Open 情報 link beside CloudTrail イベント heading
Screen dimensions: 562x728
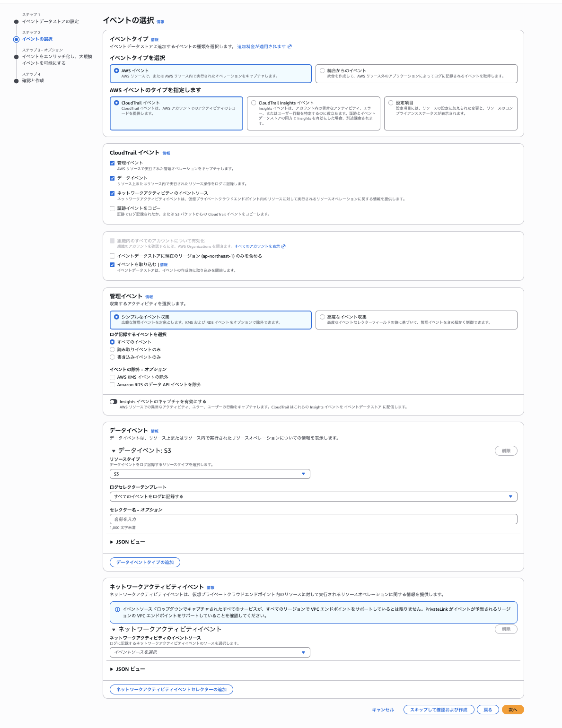click(x=166, y=153)
